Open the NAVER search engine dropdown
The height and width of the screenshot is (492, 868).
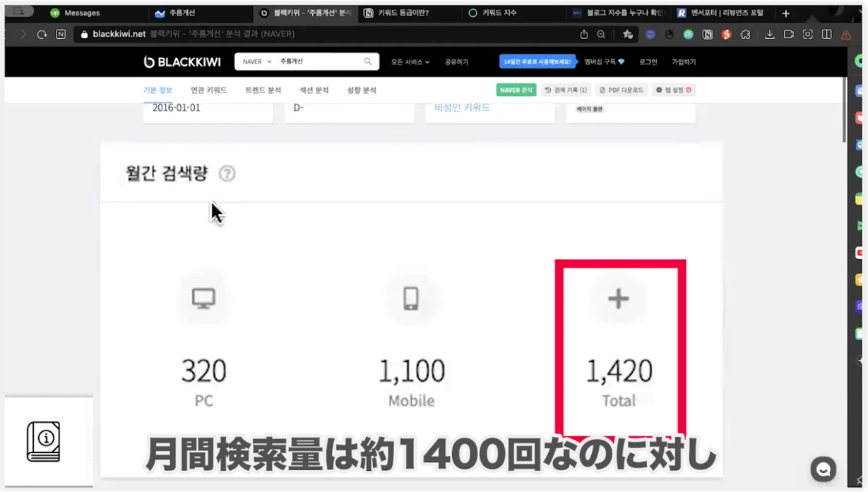click(256, 62)
